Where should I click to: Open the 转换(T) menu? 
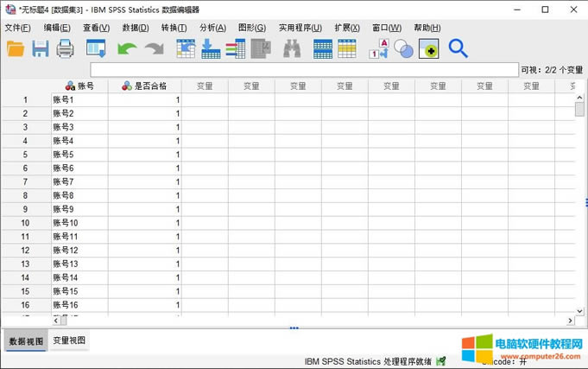click(x=174, y=28)
